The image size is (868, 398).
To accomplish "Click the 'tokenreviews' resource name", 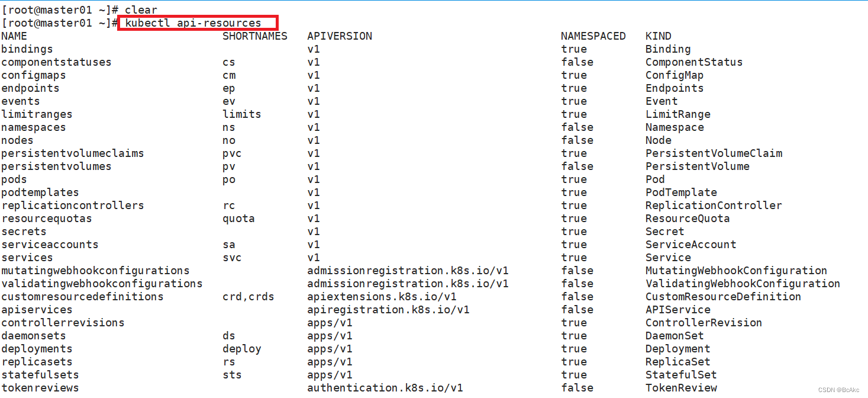I will point(40,388).
